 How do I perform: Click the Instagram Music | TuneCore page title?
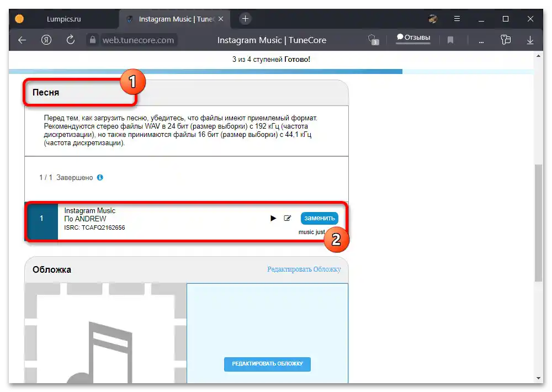click(272, 40)
